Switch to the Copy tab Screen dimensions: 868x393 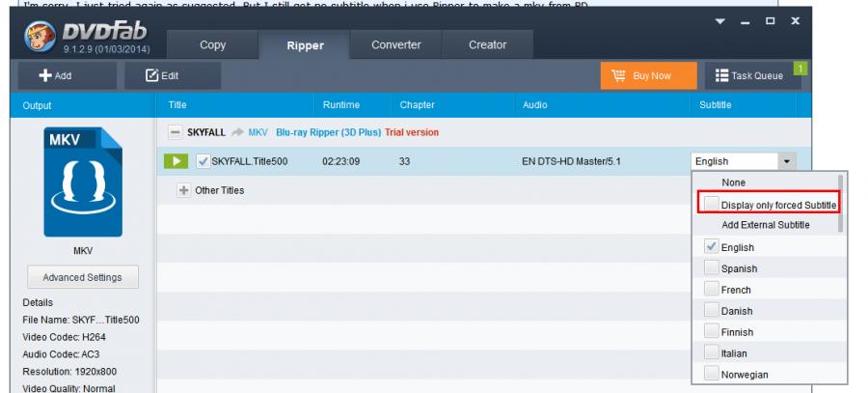pos(212,45)
